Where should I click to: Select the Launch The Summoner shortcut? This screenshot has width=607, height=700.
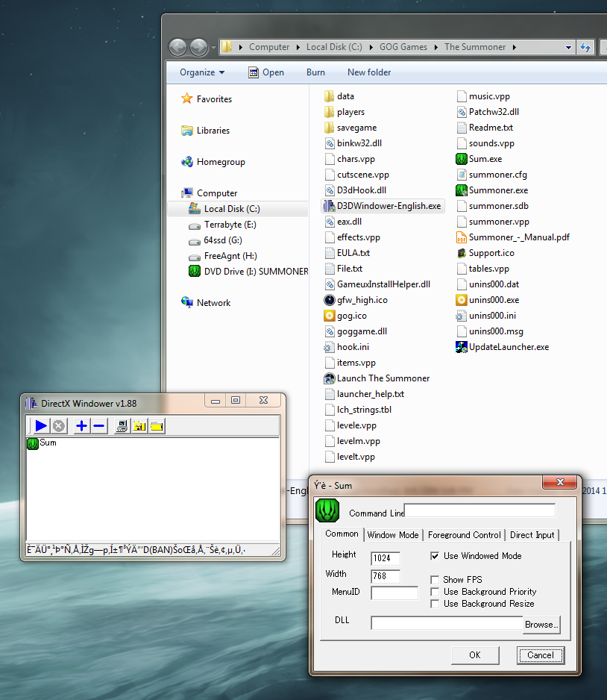377,378
